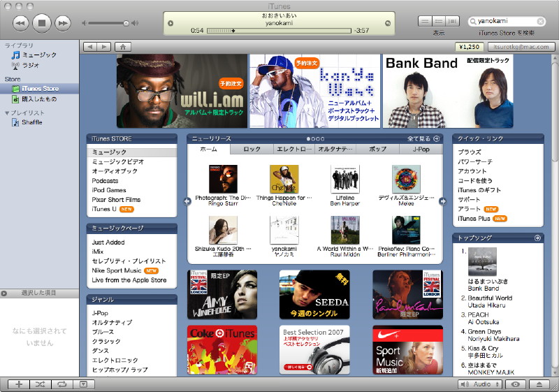Screen dimensions: 559x392
Task: Open the Audio output dropdown
Action: (x=480, y=384)
